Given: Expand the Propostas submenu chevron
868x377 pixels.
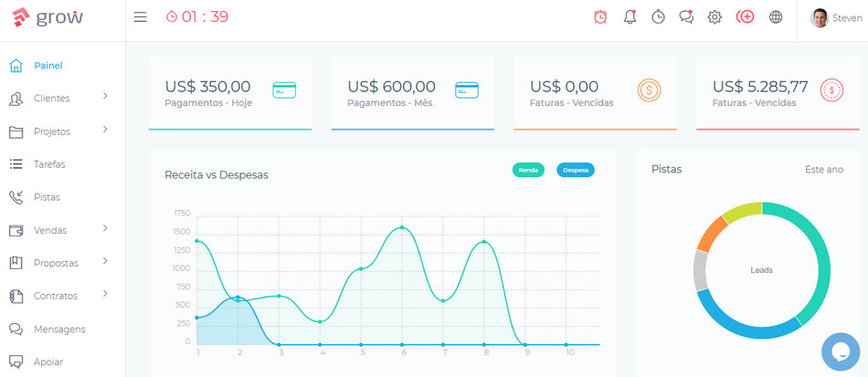Looking at the screenshot, I should pos(105,261).
